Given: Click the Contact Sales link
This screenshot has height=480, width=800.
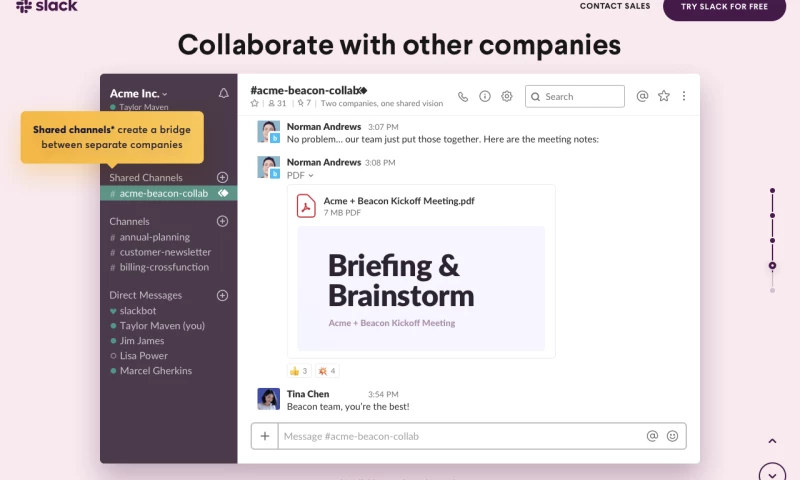Looking at the screenshot, I should tap(614, 6).
